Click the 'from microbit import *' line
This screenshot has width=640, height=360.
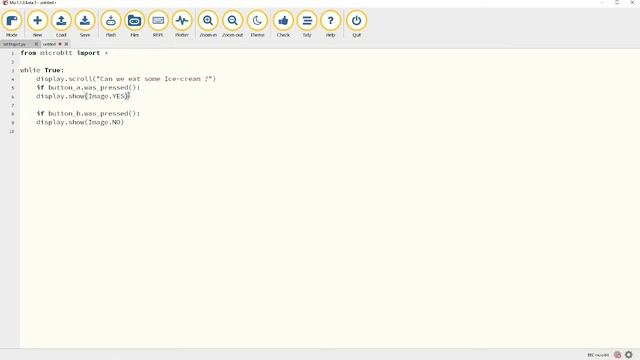click(64, 53)
